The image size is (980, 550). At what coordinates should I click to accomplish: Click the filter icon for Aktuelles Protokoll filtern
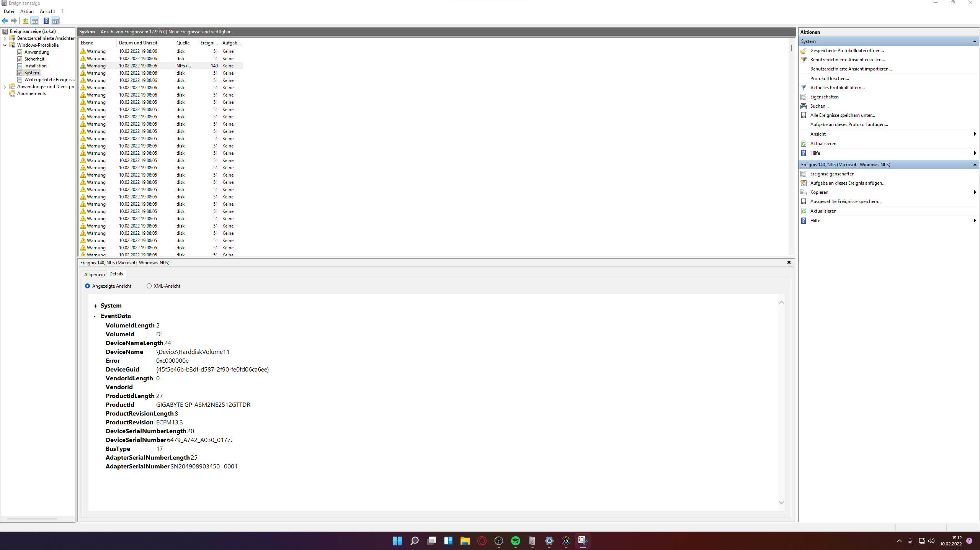804,88
